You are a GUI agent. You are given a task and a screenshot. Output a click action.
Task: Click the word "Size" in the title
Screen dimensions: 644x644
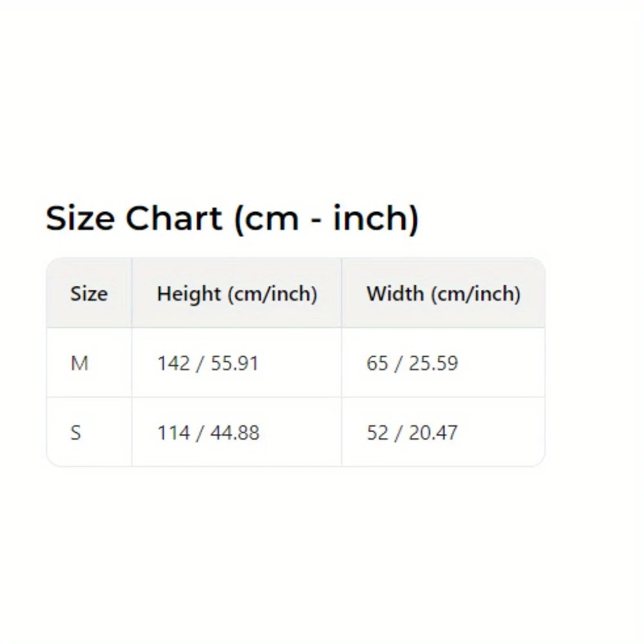(80, 219)
